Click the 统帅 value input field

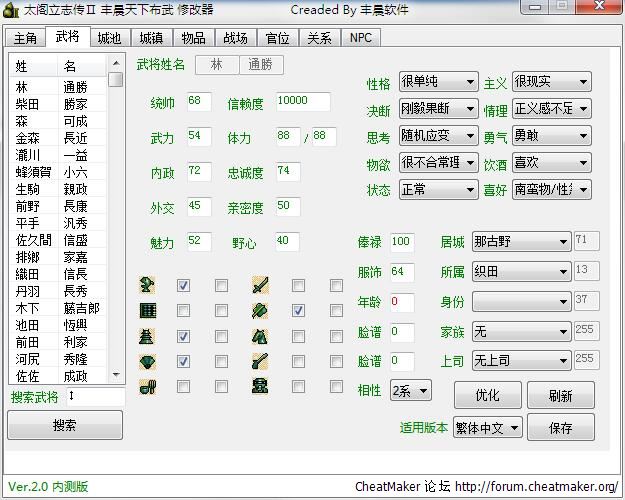pyautogui.click(x=198, y=102)
